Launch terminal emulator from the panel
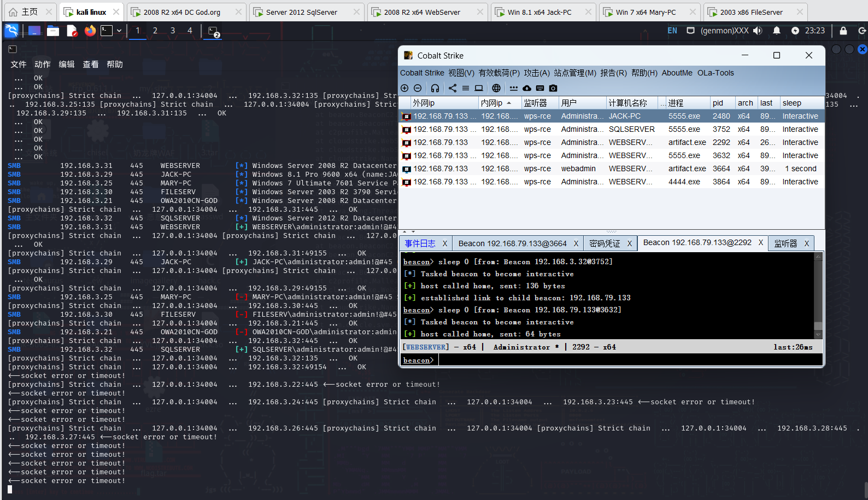The image size is (868, 500). pyautogui.click(x=107, y=31)
